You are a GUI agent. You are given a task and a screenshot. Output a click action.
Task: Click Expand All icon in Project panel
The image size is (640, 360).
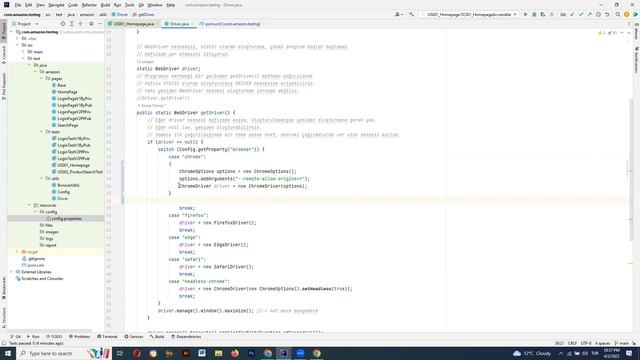click(71, 24)
